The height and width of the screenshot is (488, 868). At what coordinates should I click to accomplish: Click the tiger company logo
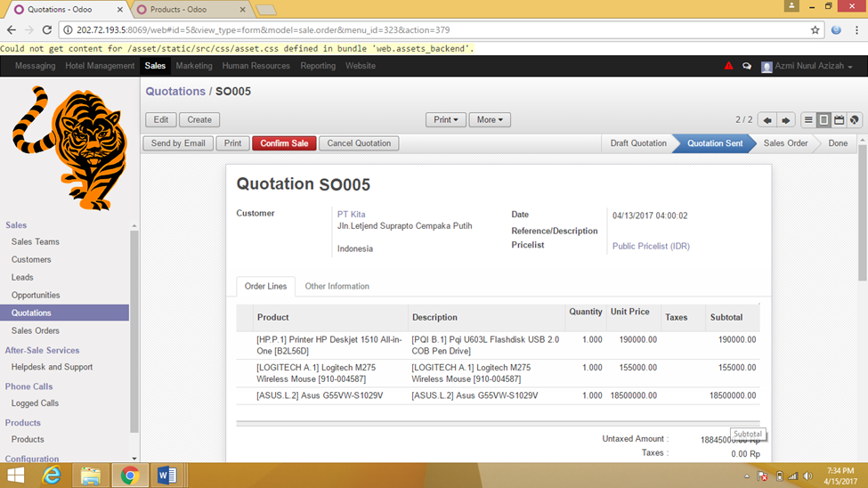pos(68,148)
